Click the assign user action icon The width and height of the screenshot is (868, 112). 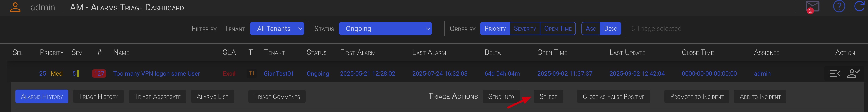click(x=853, y=73)
